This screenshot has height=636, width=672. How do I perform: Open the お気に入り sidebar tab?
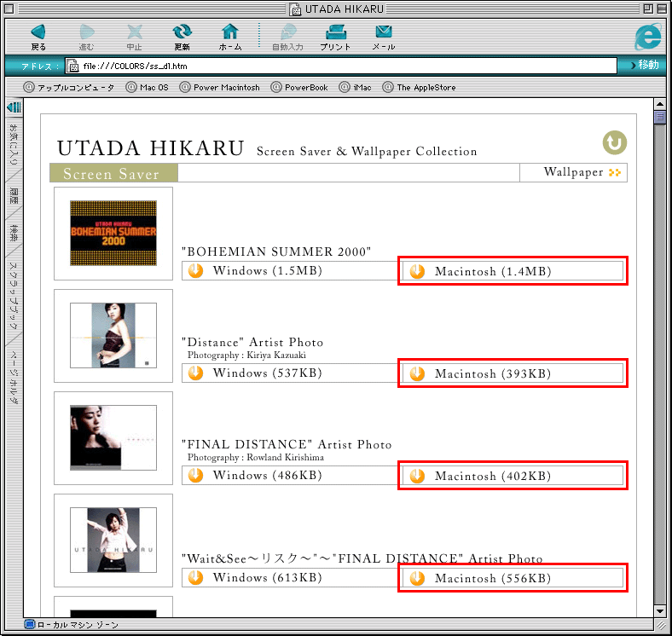(14, 145)
